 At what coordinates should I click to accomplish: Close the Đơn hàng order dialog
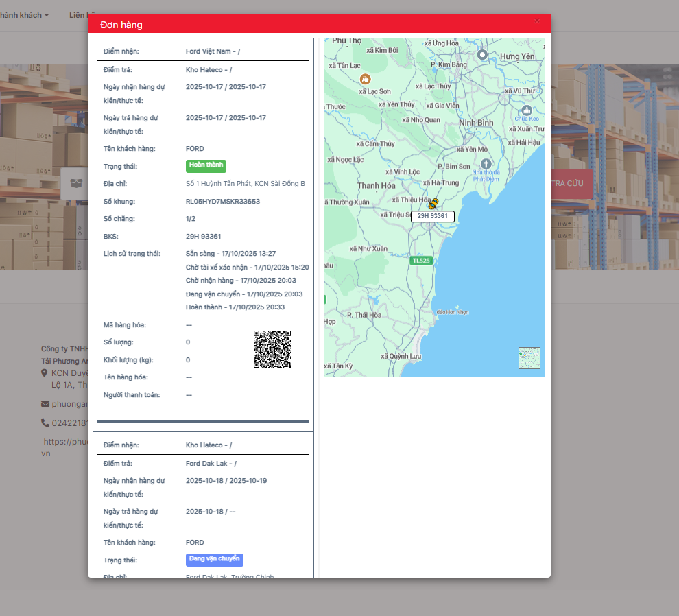537,21
